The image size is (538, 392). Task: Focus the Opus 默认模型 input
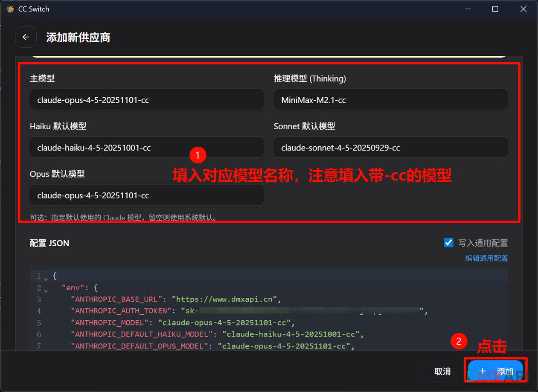coord(147,195)
